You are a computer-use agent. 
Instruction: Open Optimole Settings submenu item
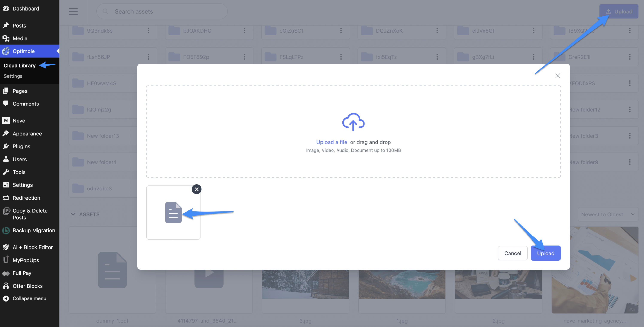(x=13, y=76)
